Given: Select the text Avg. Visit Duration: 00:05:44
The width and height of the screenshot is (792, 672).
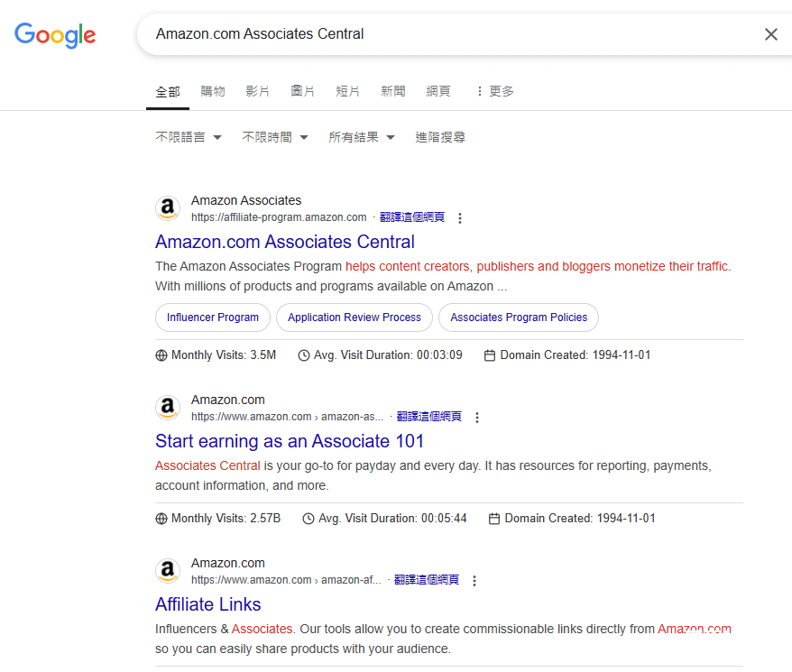Looking at the screenshot, I should [392, 519].
